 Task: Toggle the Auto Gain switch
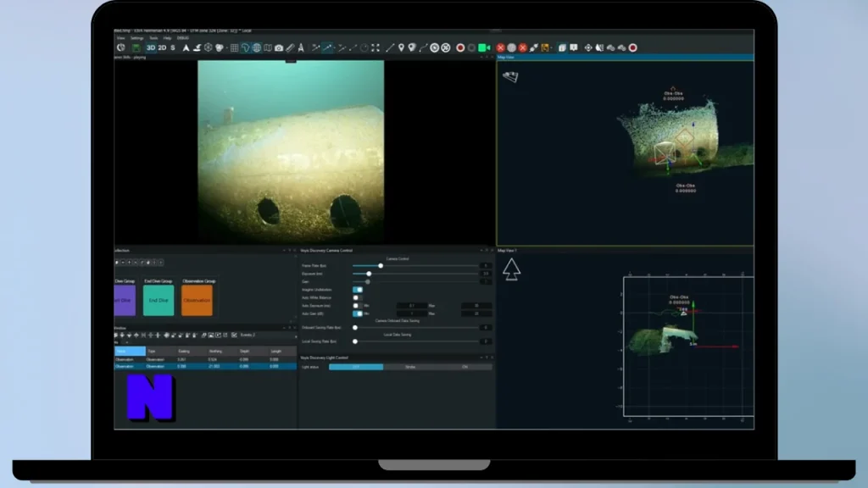pyautogui.click(x=358, y=313)
